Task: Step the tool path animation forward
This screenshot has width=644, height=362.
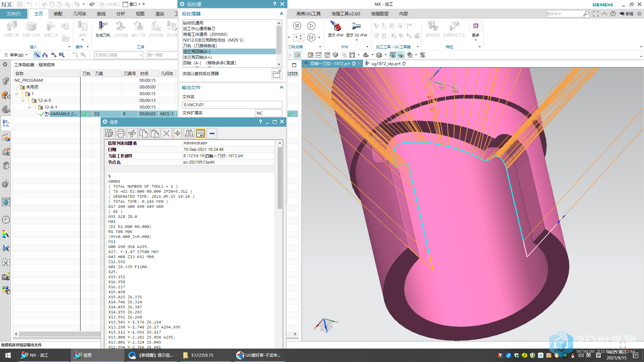Action: tap(311, 37)
